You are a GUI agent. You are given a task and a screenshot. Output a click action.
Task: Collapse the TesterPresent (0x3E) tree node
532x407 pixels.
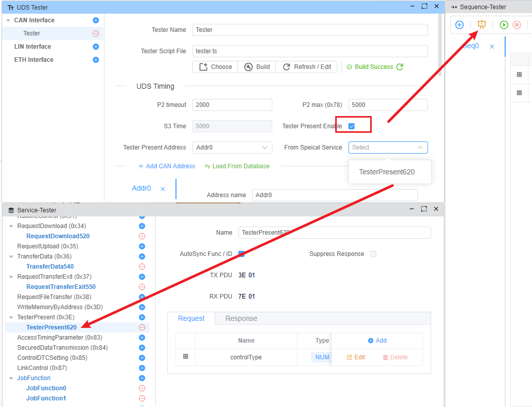(11, 317)
